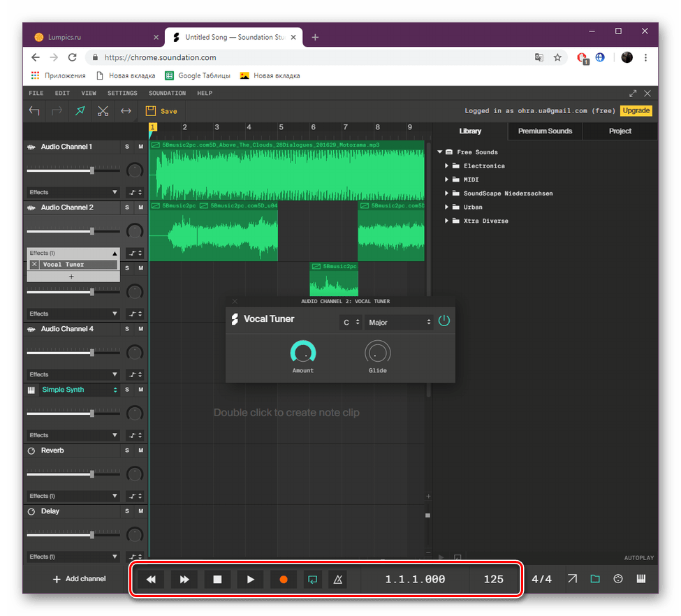
Task: Select the scissors split tool
Action: 103,110
